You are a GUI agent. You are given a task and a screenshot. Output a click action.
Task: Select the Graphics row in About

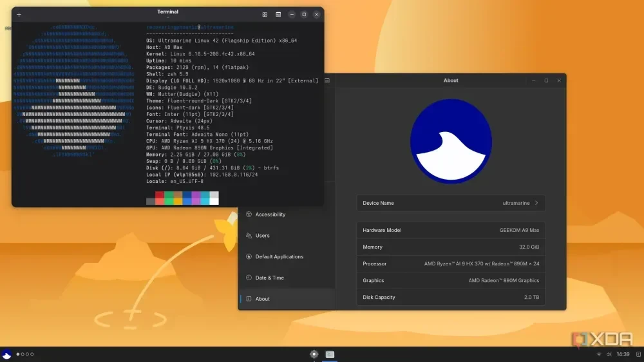click(451, 281)
